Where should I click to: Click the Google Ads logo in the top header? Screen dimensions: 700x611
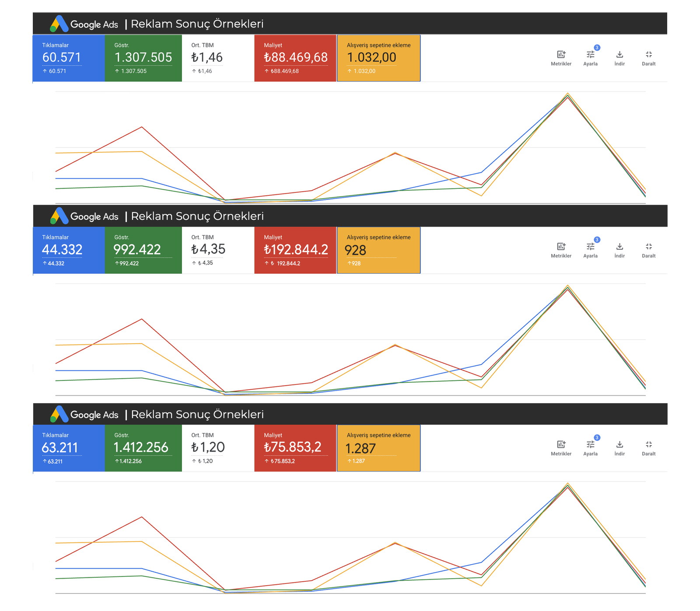[x=84, y=24]
